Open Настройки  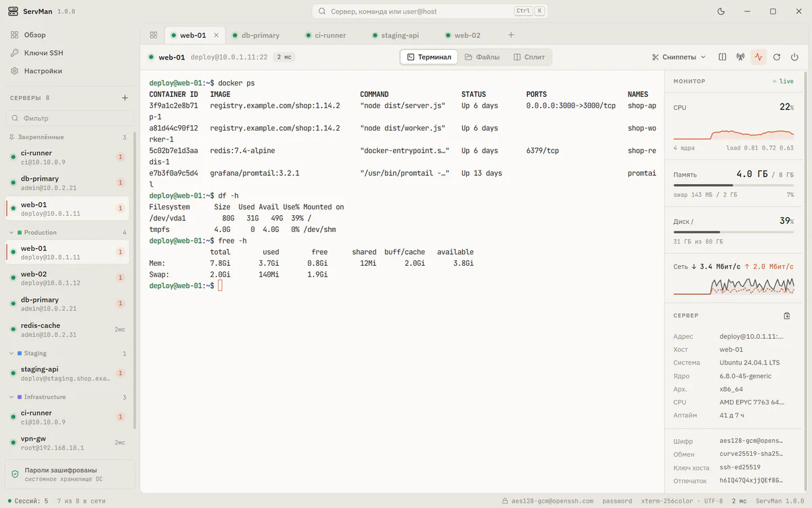pos(43,71)
